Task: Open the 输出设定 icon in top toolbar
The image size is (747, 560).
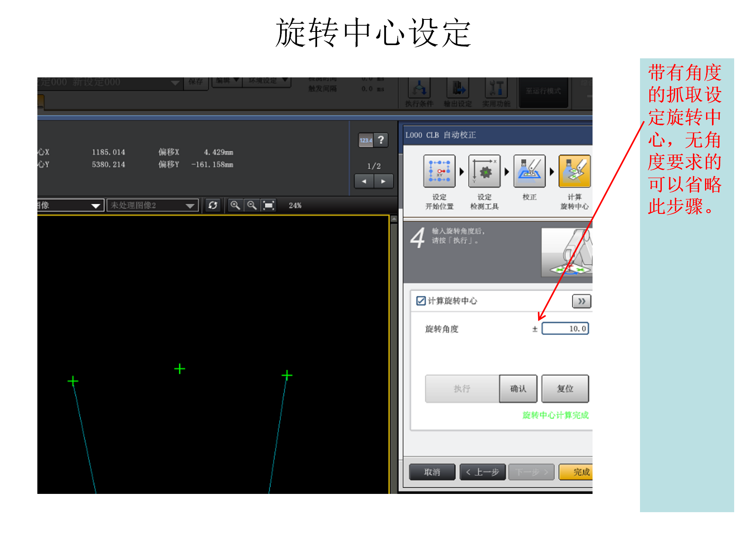Action: pyautogui.click(x=458, y=88)
